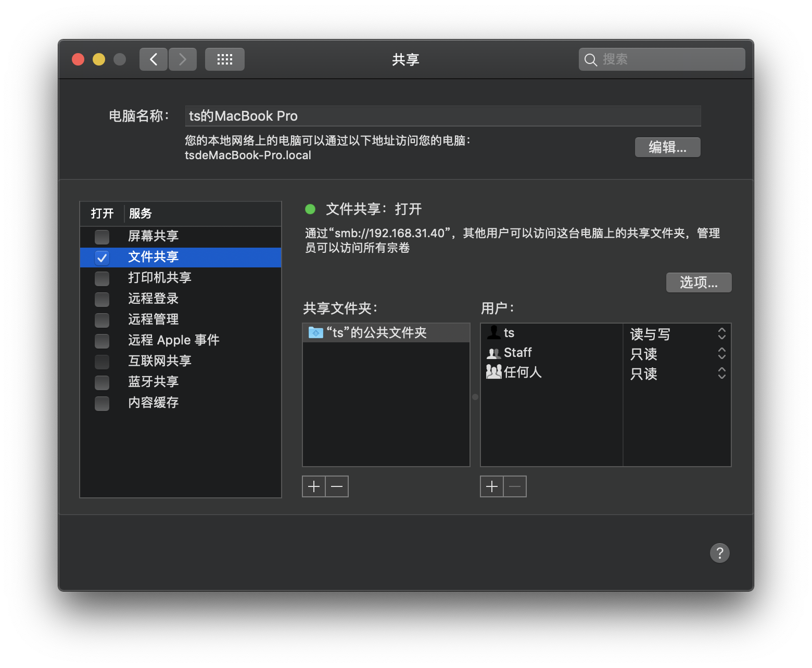This screenshot has width=812, height=668.
Task: Go back using the left arrow button
Action: [154, 59]
